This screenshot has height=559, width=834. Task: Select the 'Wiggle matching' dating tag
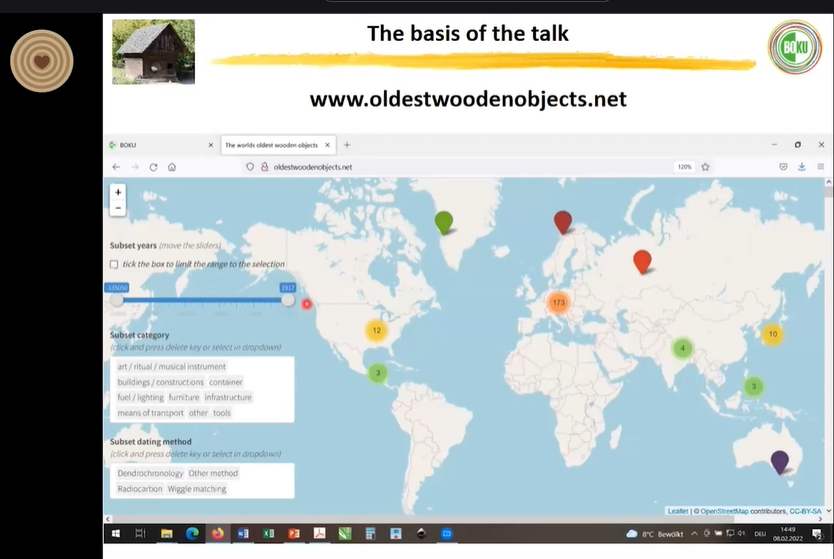[x=197, y=489]
